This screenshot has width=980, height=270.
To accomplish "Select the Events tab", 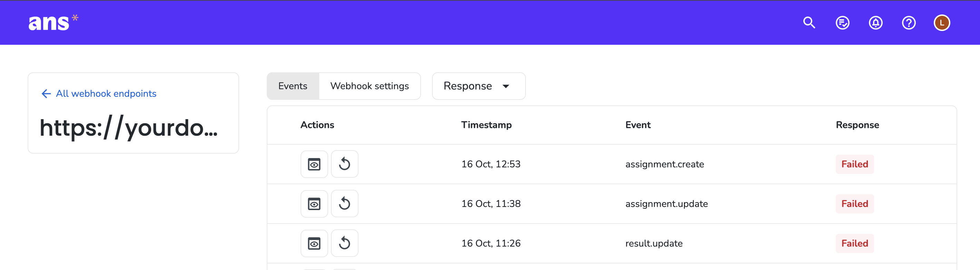I will coord(293,86).
